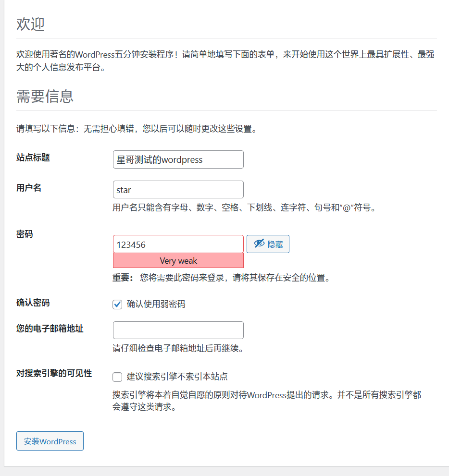Enable 建议搜索引擎不索引本站点 checkbox
This screenshot has width=449, height=476.
coord(117,377)
